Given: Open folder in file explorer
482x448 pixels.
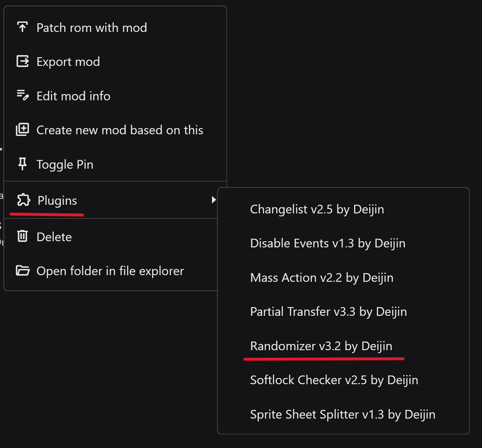Looking at the screenshot, I should [x=110, y=271].
